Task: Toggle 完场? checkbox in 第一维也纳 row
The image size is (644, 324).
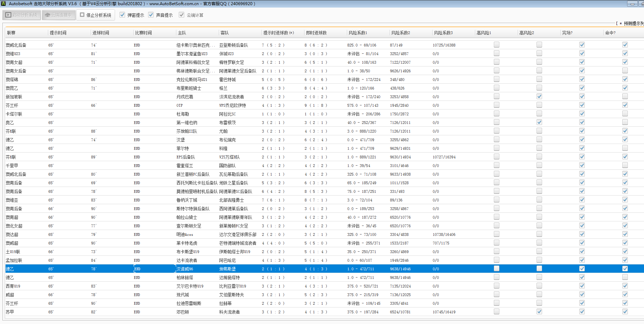Action: point(582,122)
